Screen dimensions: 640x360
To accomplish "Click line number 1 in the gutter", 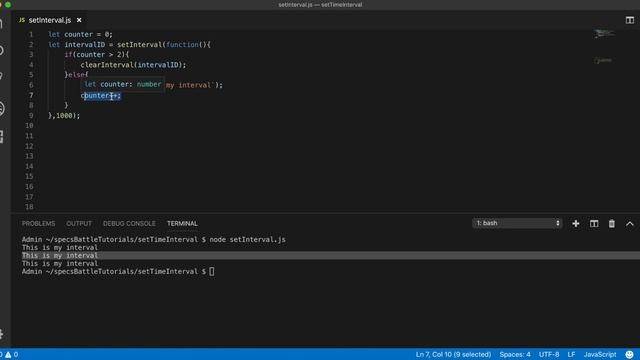I will pos(31,34).
